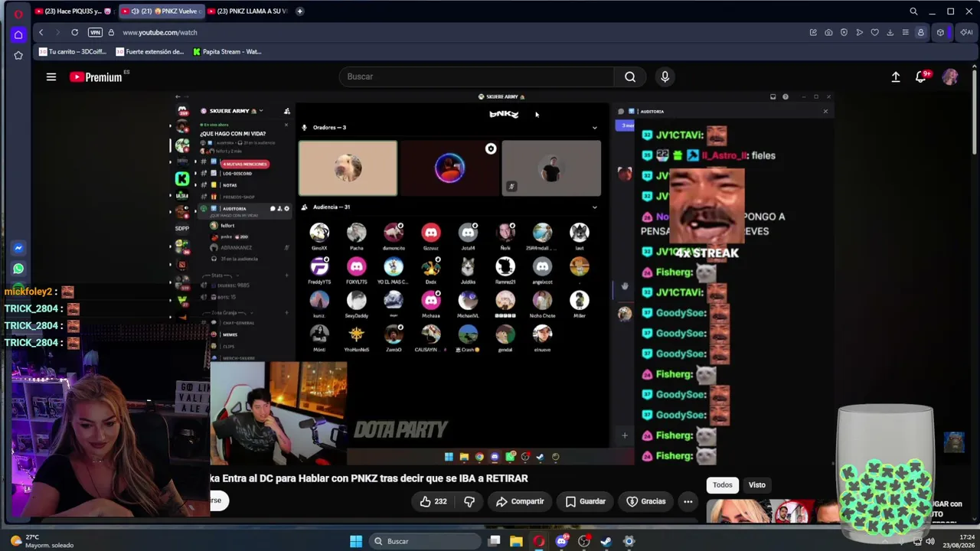Click the 4 NUEVAS MENCIONES pill
Screen dimensions: 980x551
245,164
